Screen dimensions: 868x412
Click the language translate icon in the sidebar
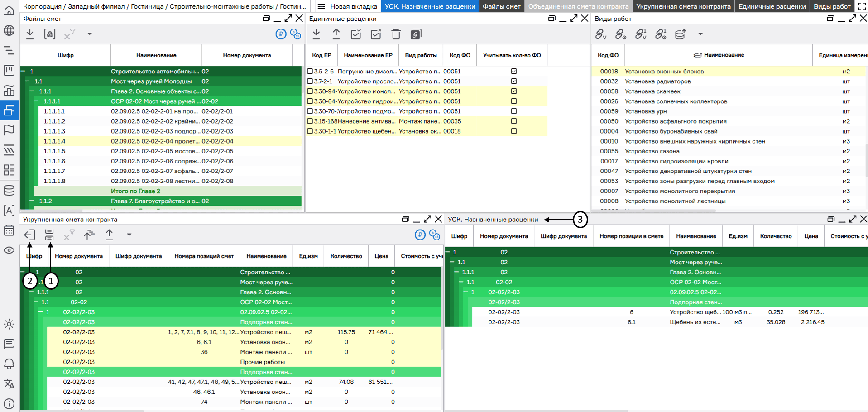[x=9, y=384]
